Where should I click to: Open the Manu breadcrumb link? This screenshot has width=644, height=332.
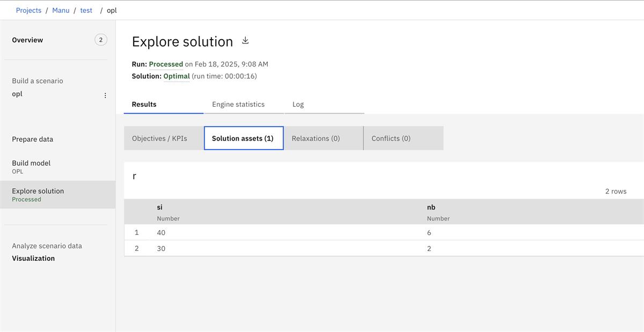click(61, 10)
